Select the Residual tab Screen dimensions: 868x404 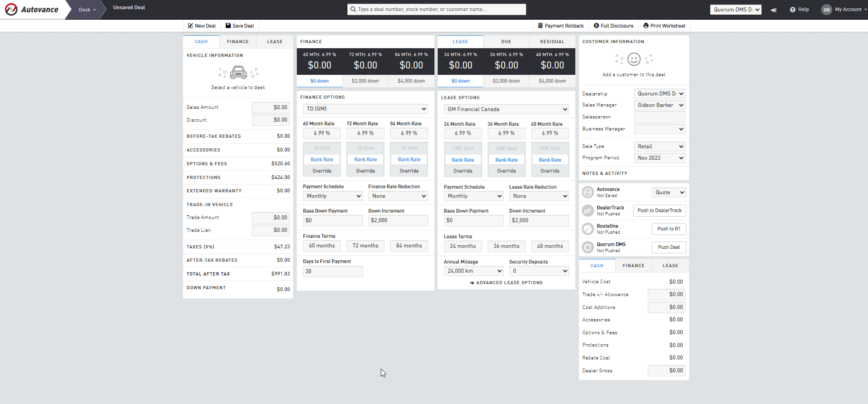[552, 42]
